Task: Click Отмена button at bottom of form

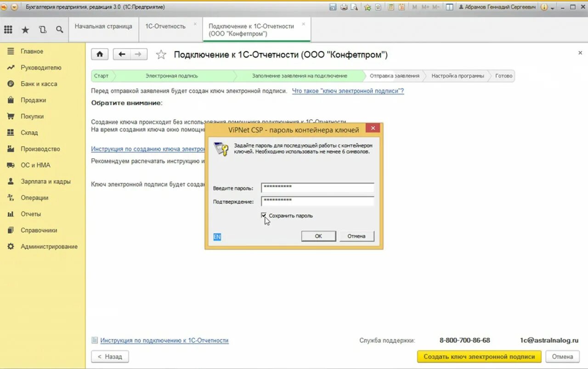Action: (562, 357)
